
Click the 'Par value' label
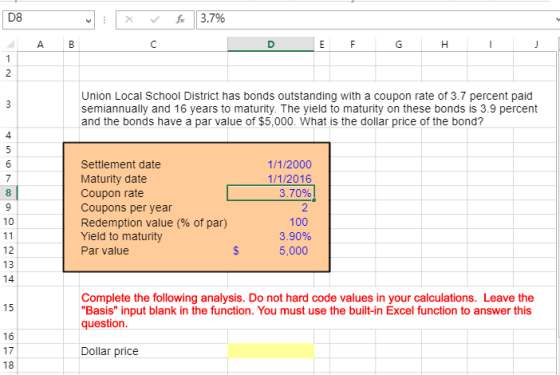tap(105, 250)
